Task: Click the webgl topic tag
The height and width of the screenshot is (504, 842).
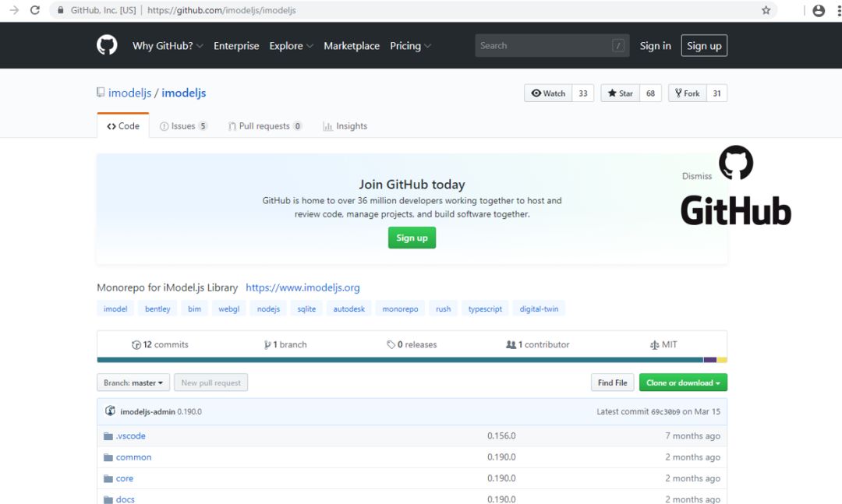Action: pyautogui.click(x=228, y=308)
